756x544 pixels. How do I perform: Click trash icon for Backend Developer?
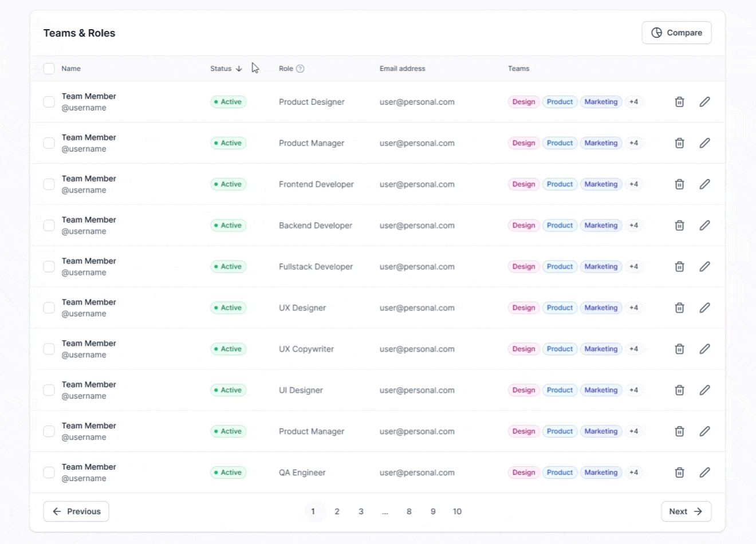679,226
